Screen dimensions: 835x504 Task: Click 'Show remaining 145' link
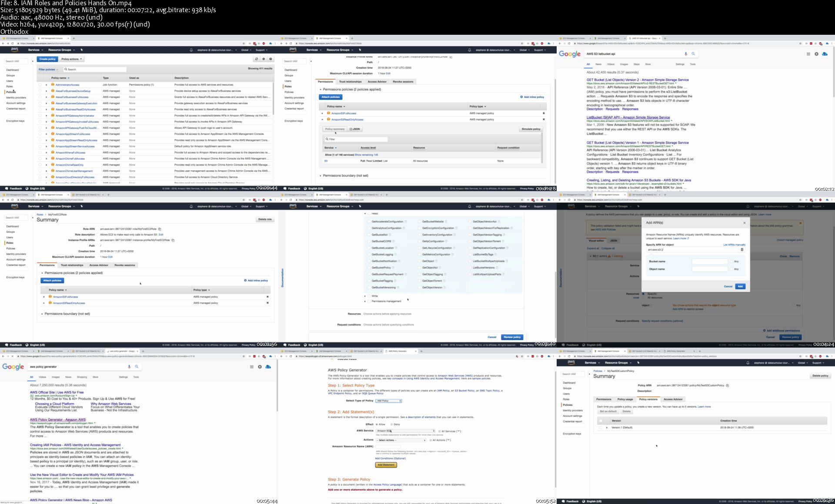pyautogui.click(x=366, y=155)
